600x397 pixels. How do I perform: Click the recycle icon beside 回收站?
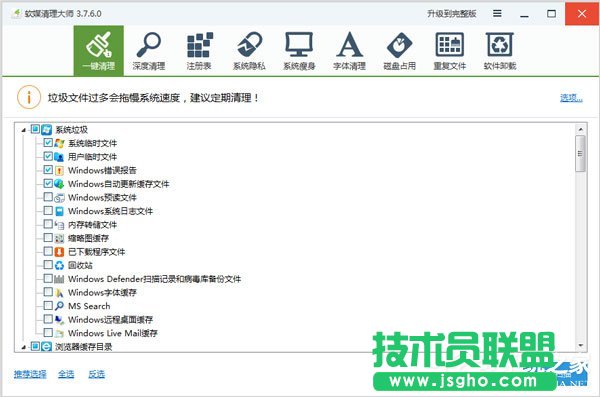click(59, 265)
